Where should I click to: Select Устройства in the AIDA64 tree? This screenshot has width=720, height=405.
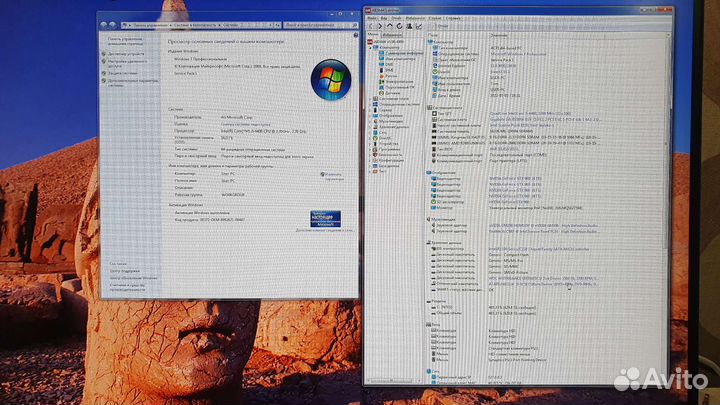(385, 144)
